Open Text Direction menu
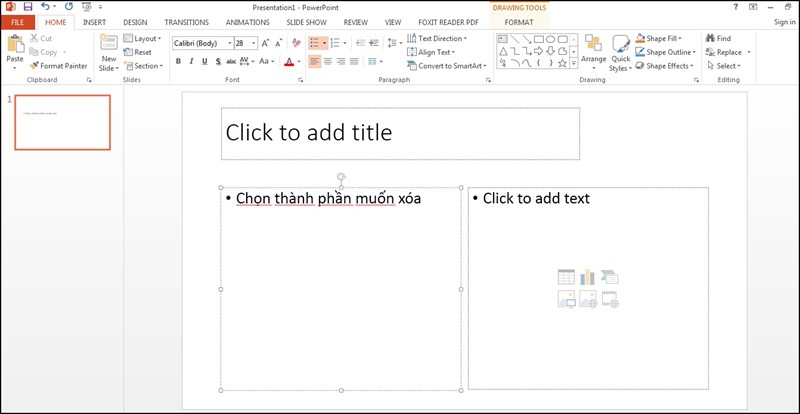The image size is (800, 414). point(437,38)
